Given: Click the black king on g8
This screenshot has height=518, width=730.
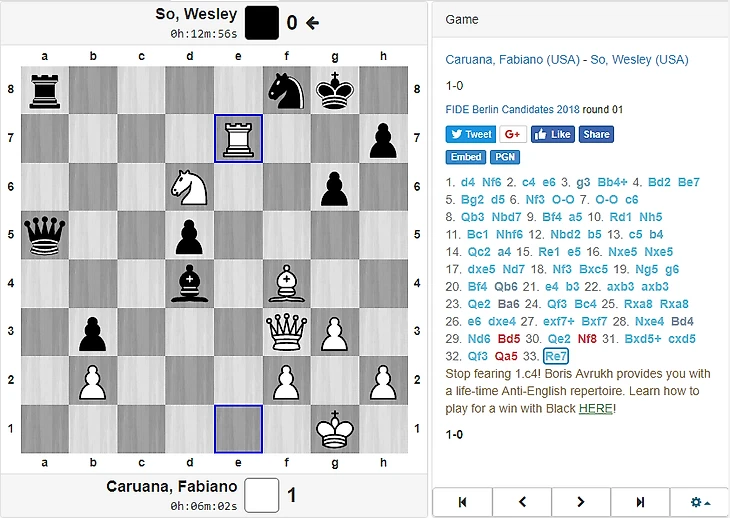Looking at the screenshot, I should coord(335,90).
